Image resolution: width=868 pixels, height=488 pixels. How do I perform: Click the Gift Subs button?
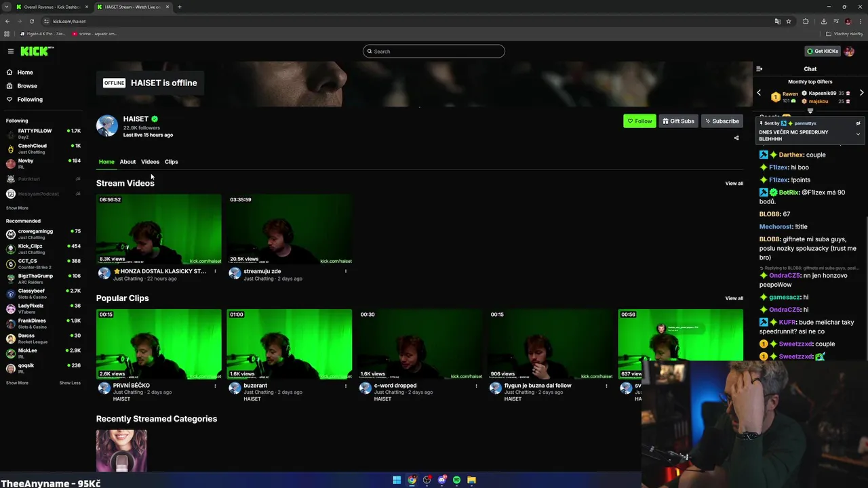tap(678, 121)
